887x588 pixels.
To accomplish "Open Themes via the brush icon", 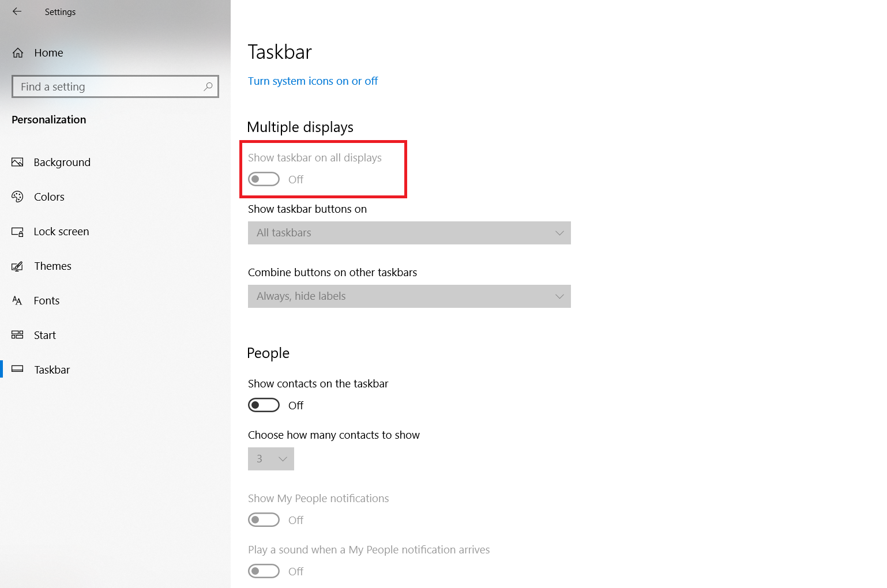I will [18, 266].
